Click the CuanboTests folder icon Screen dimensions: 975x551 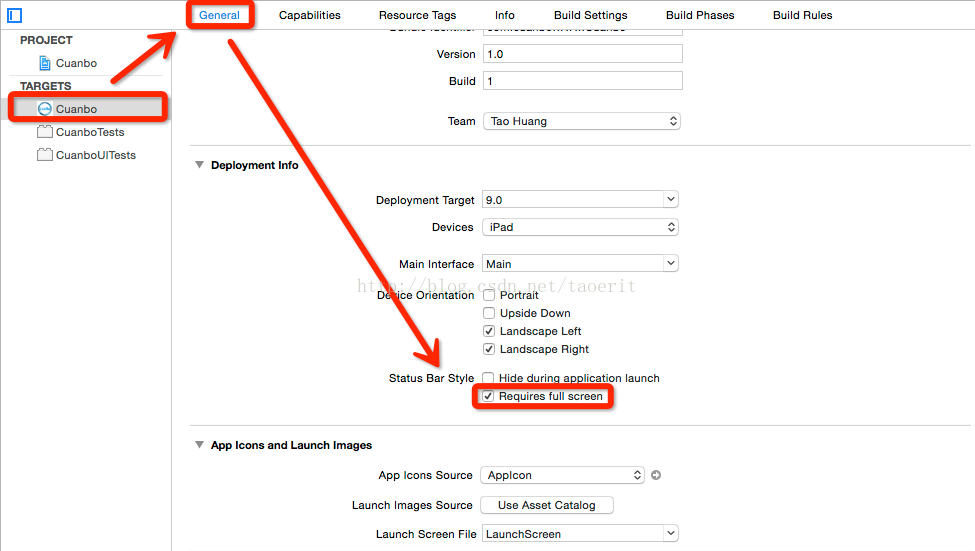click(x=45, y=132)
